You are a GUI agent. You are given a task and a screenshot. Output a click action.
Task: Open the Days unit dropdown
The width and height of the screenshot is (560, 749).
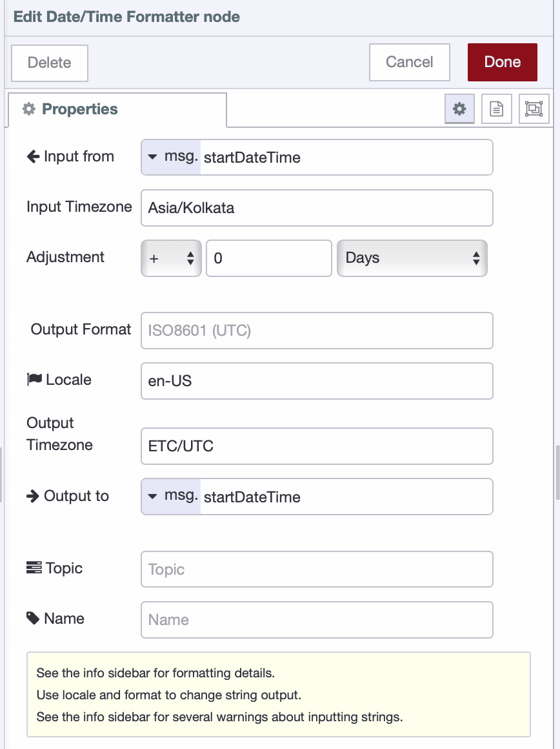tap(412, 258)
